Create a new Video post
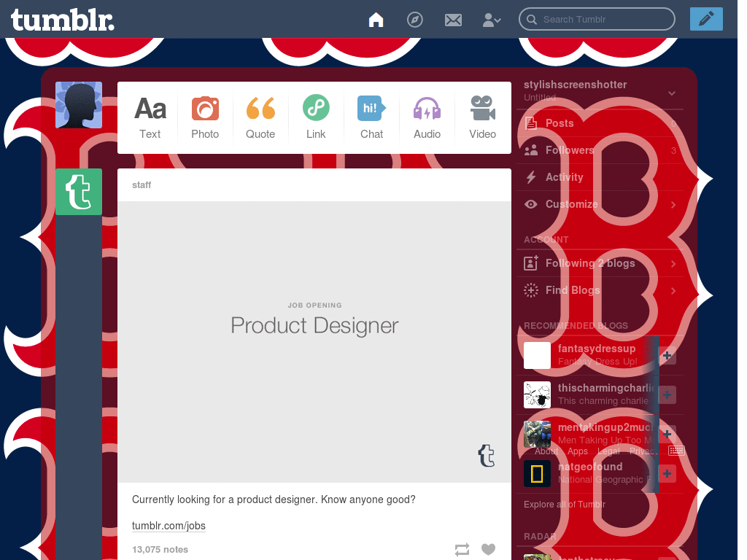The width and height of the screenshot is (747, 560). 483,117
